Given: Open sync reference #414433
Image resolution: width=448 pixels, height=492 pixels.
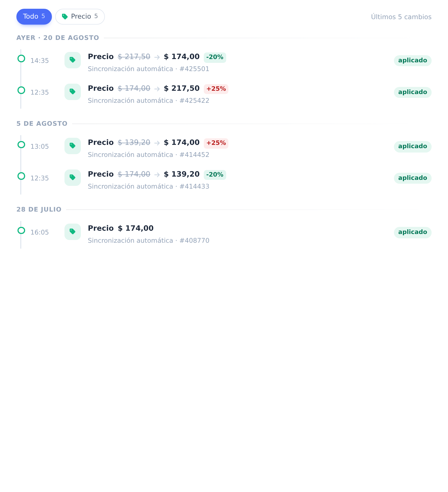Looking at the screenshot, I should [x=194, y=187].
